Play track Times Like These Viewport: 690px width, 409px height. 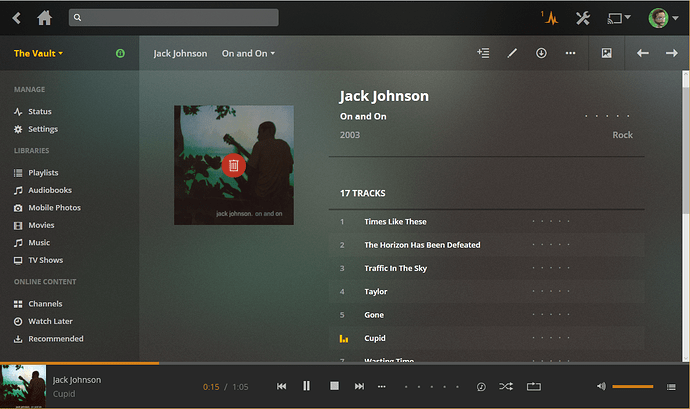tap(395, 221)
